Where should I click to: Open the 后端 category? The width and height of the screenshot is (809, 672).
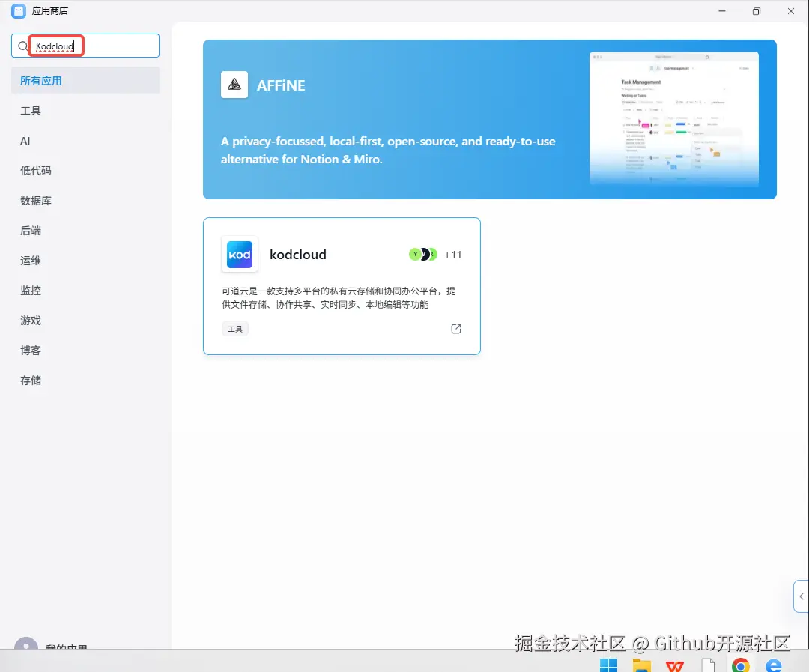coord(31,230)
